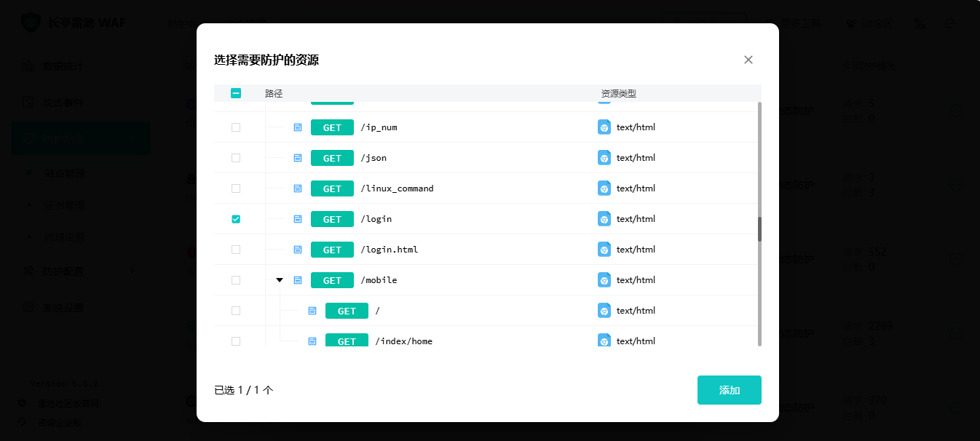This screenshot has height=441, width=980.
Task: Click the 添加 button to add resources
Action: pos(730,390)
